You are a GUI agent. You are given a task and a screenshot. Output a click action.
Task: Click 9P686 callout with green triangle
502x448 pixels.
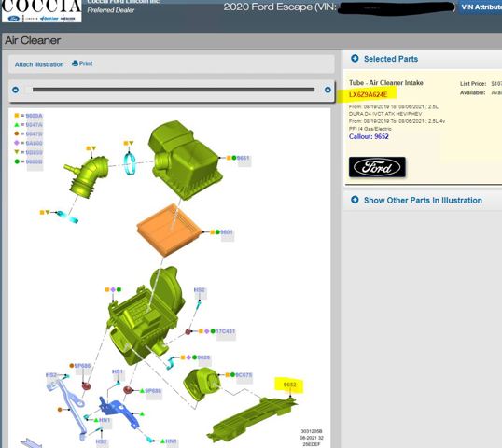pyautogui.click(x=153, y=391)
